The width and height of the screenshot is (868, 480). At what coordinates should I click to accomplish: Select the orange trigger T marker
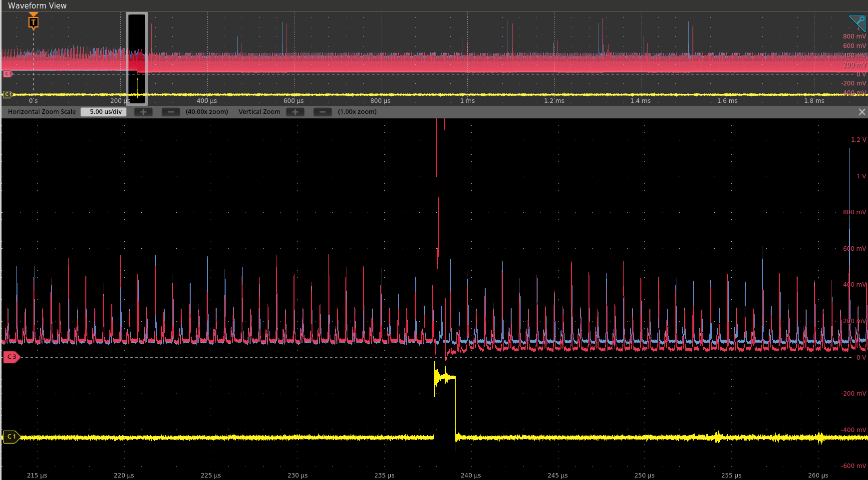click(x=33, y=22)
